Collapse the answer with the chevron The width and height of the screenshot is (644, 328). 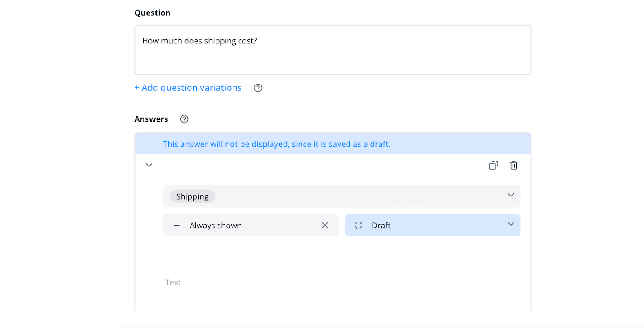(x=149, y=165)
